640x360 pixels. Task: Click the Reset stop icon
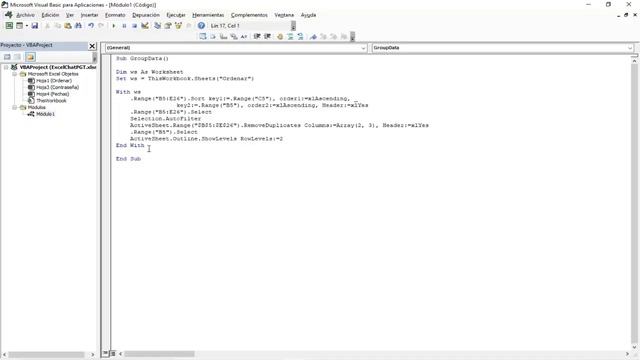134,26
